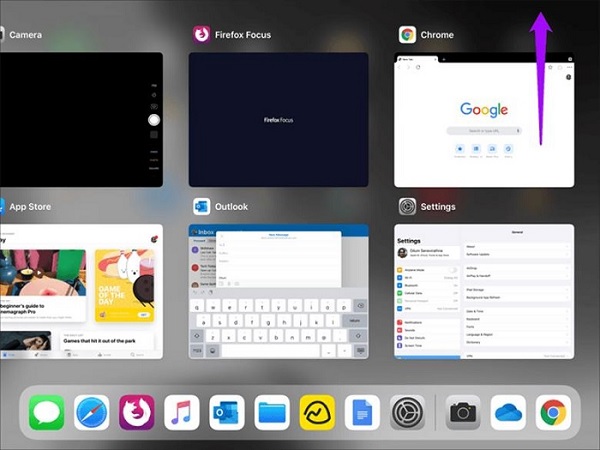Launch Firefox Focus from the dock

137,412
